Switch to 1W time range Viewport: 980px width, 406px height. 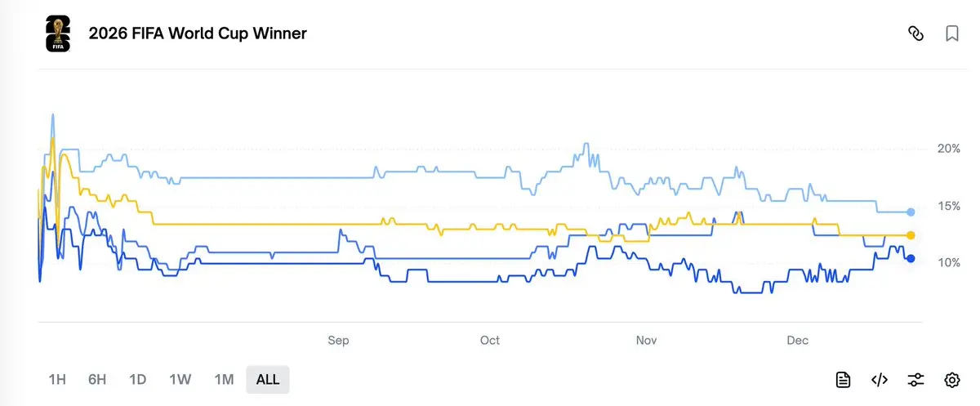point(180,379)
